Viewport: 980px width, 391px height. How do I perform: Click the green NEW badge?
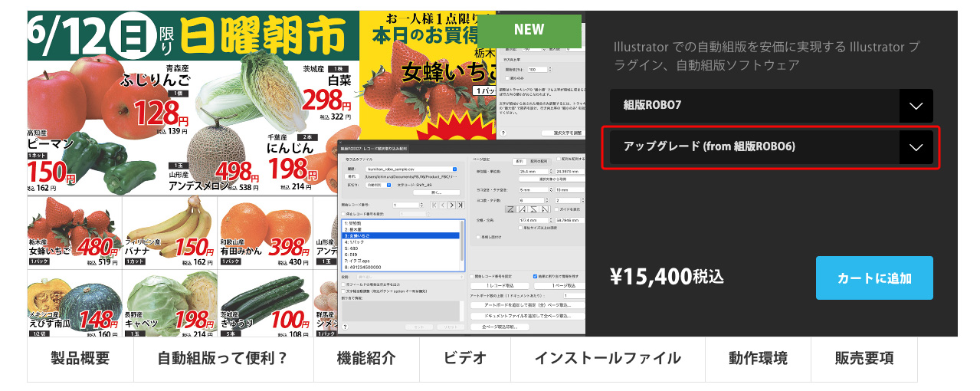(x=529, y=30)
